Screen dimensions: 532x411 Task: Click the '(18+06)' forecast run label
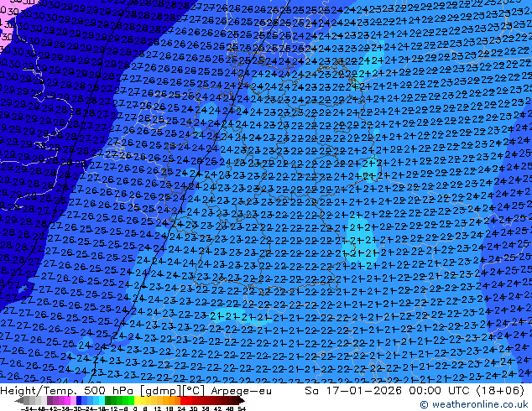click(x=501, y=391)
